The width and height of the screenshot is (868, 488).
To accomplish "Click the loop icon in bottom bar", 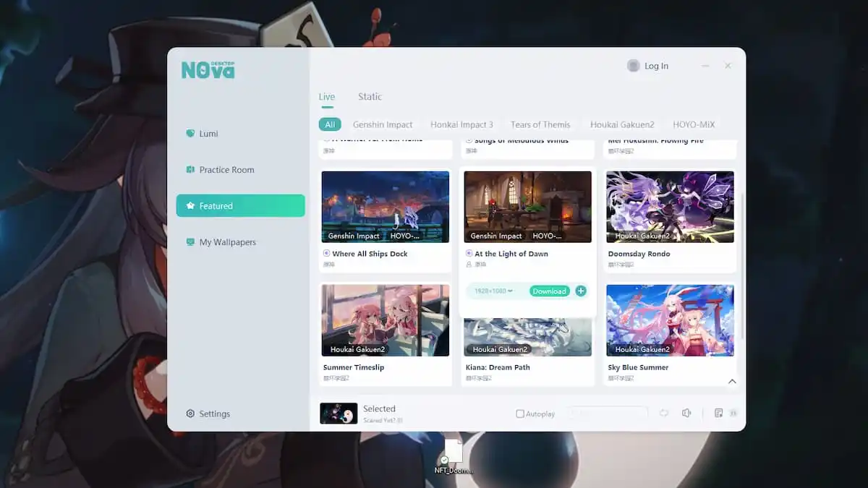I will (x=663, y=413).
